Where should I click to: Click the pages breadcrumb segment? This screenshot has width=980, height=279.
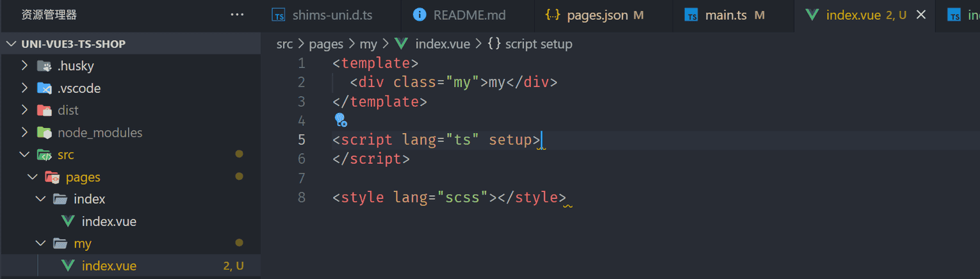326,44
